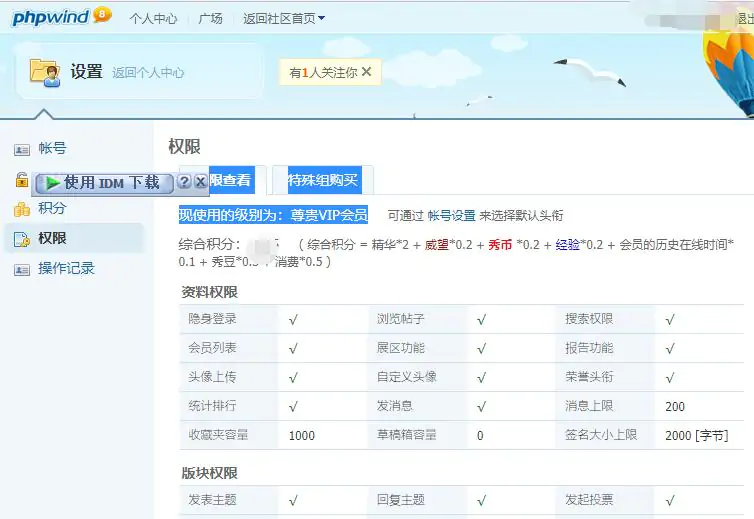The height and width of the screenshot is (519, 754).
Task: Dismiss the 有1人关注你 notification
Action: 366,72
